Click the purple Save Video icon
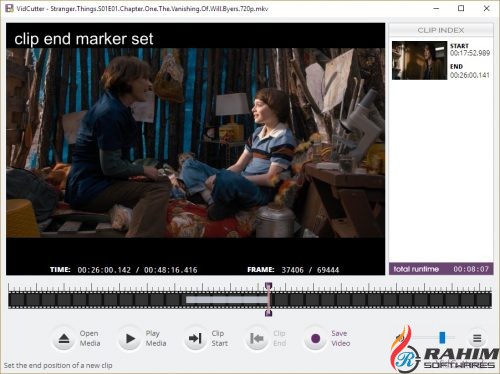This screenshot has width=500, height=374. 315,339
